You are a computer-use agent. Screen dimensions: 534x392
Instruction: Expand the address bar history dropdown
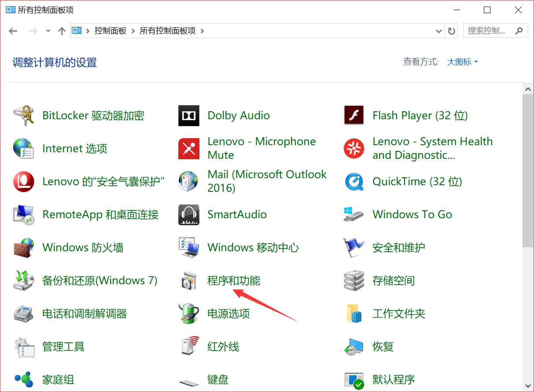tap(438, 31)
